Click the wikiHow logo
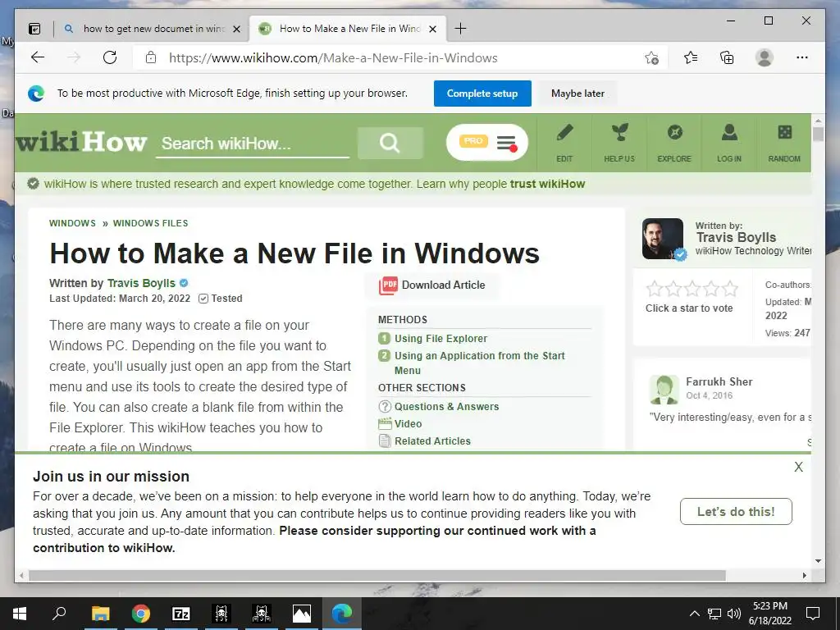The height and width of the screenshot is (630, 840). [81, 143]
